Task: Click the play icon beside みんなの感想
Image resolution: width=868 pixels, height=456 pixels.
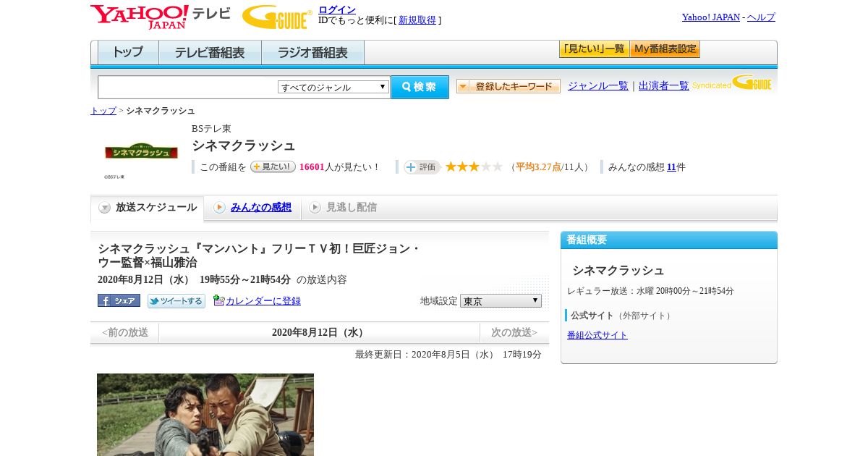Action: point(219,208)
